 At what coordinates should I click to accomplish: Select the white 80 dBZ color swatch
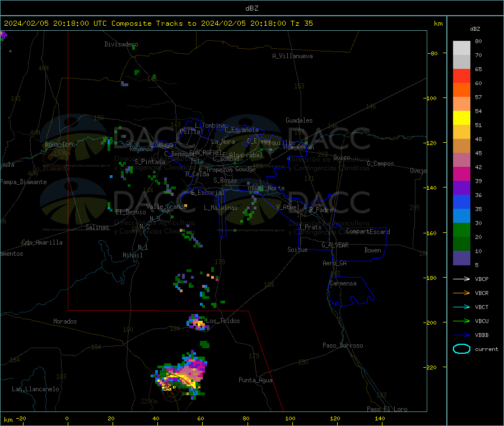(461, 48)
